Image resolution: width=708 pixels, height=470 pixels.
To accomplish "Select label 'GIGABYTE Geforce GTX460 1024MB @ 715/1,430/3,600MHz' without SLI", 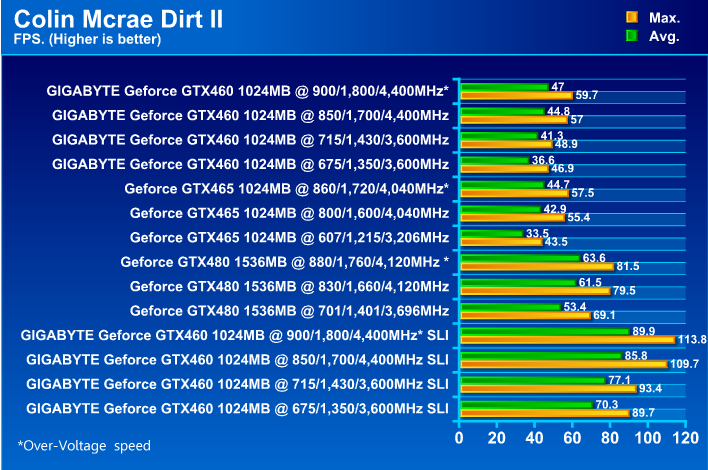I will [251, 140].
